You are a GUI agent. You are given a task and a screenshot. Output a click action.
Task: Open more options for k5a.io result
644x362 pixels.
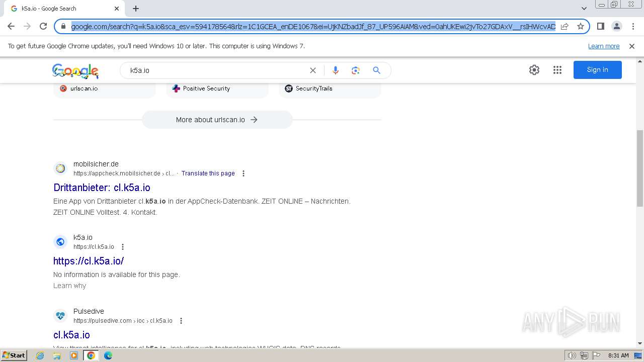tap(123, 247)
